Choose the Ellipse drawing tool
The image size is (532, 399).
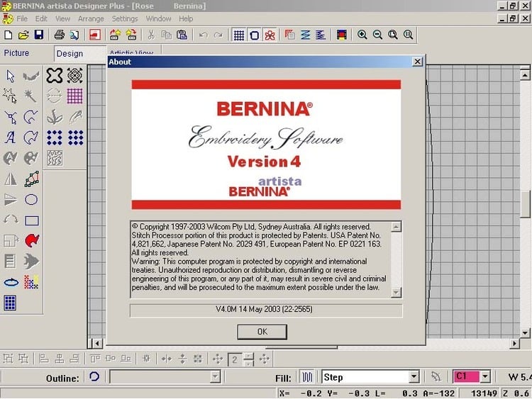click(32, 200)
